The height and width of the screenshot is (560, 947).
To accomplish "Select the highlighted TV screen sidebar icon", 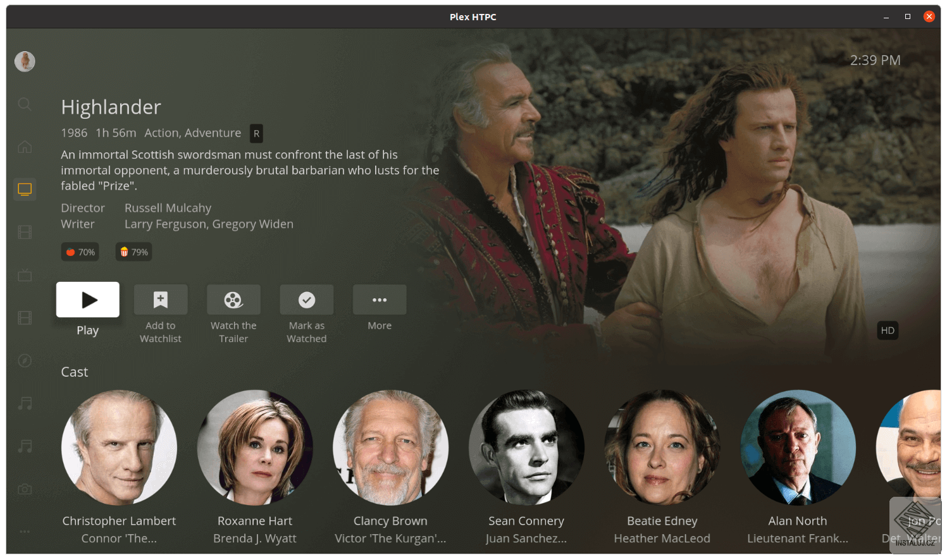I will click(25, 188).
